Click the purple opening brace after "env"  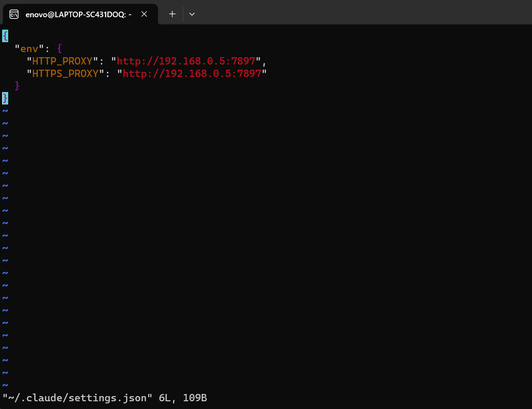[x=60, y=49]
